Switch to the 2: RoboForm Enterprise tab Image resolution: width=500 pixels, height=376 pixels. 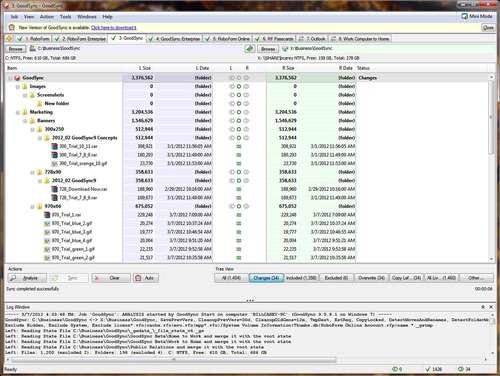[80, 39]
